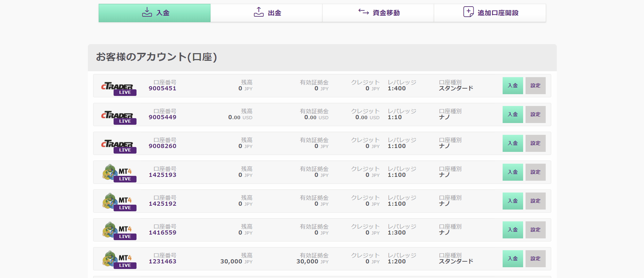Deposit into account 9005449 via 入金 button
This screenshot has width=644, height=278.
tap(513, 114)
